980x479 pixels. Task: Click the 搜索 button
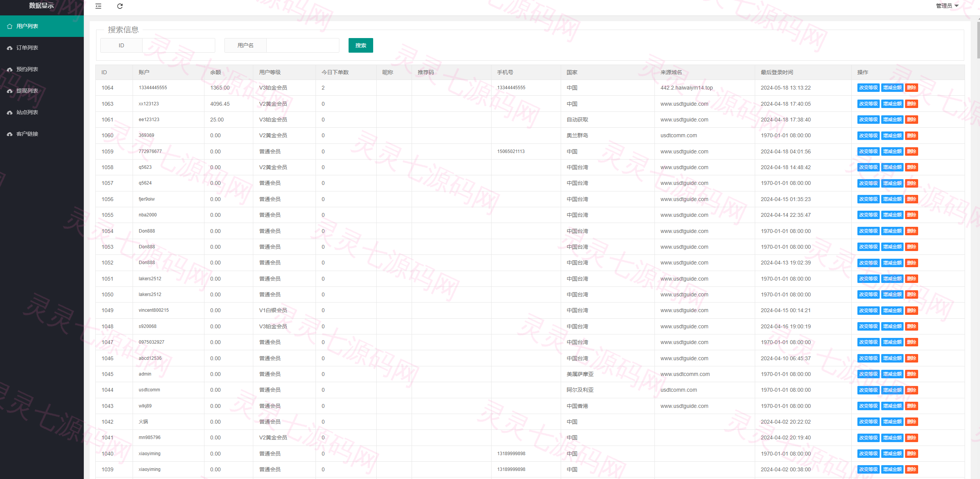tap(360, 45)
